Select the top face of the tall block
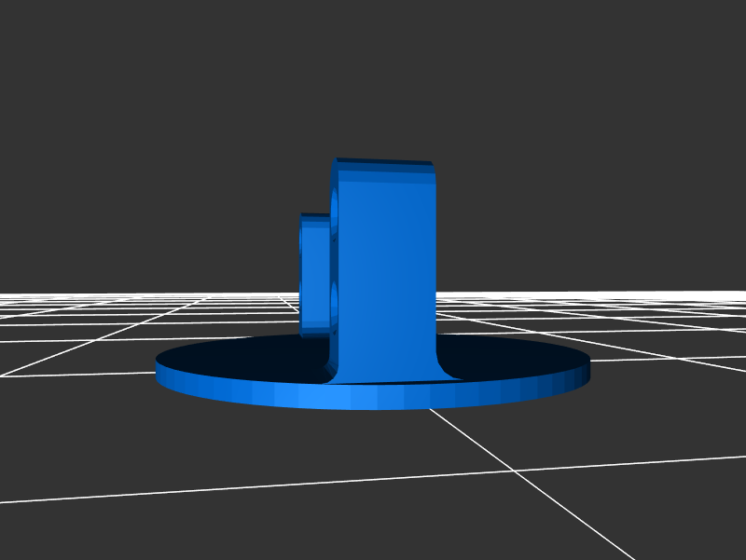This screenshot has height=560, width=746. click(384, 162)
